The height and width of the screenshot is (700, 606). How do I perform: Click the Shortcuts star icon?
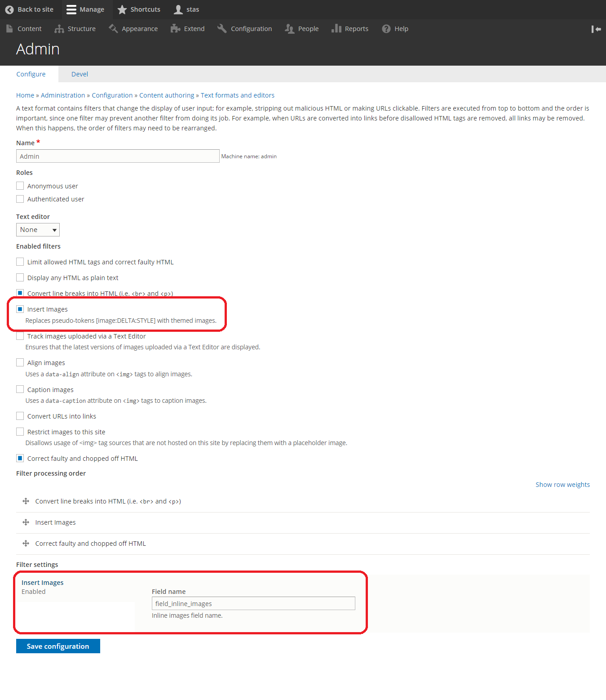pos(122,9)
